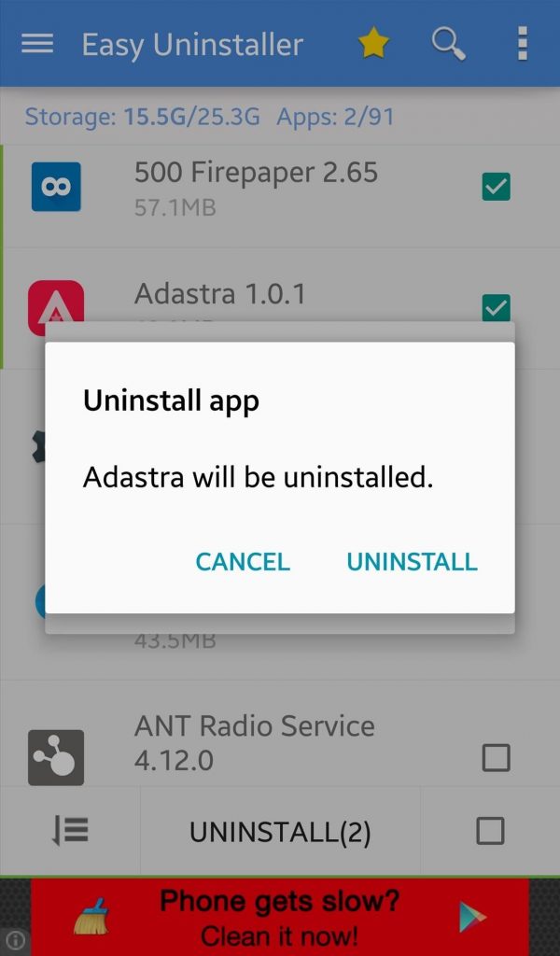Confirm with the UNINSTALL dialog button

pyautogui.click(x=412, y=562)
